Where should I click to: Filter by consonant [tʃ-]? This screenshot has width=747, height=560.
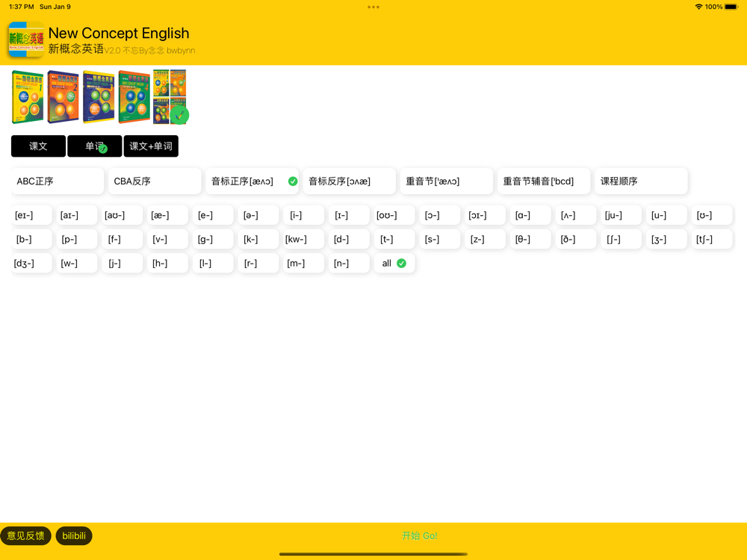tap(712, 239)
